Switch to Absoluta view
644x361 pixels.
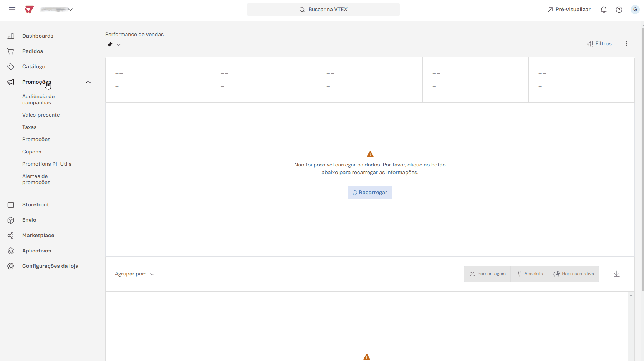[x=530, y=274]
